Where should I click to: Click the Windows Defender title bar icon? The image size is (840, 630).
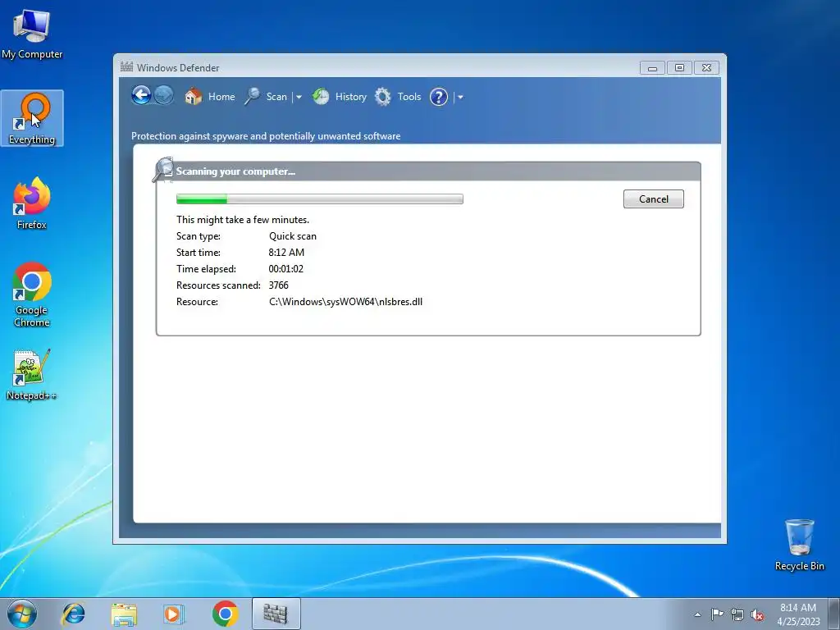click(x=126, y=67)
